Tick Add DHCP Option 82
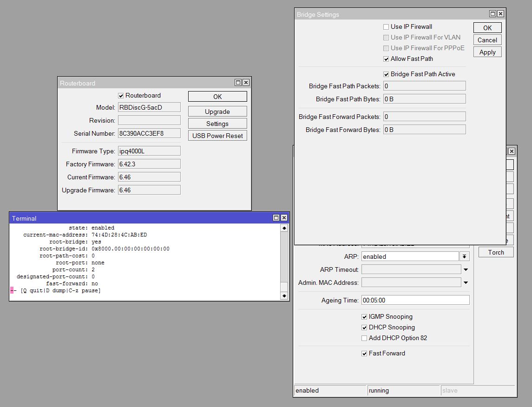 (364, 338)
